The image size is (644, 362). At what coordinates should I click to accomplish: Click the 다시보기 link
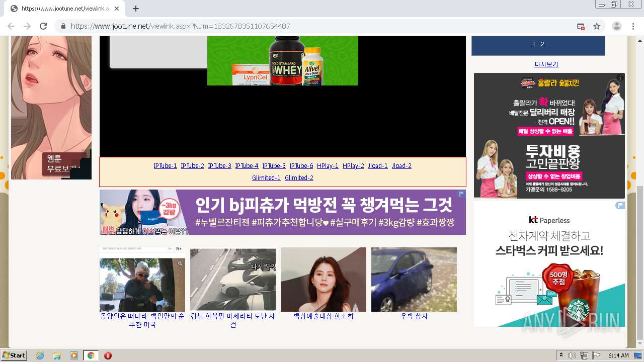[x=546, y=64]
